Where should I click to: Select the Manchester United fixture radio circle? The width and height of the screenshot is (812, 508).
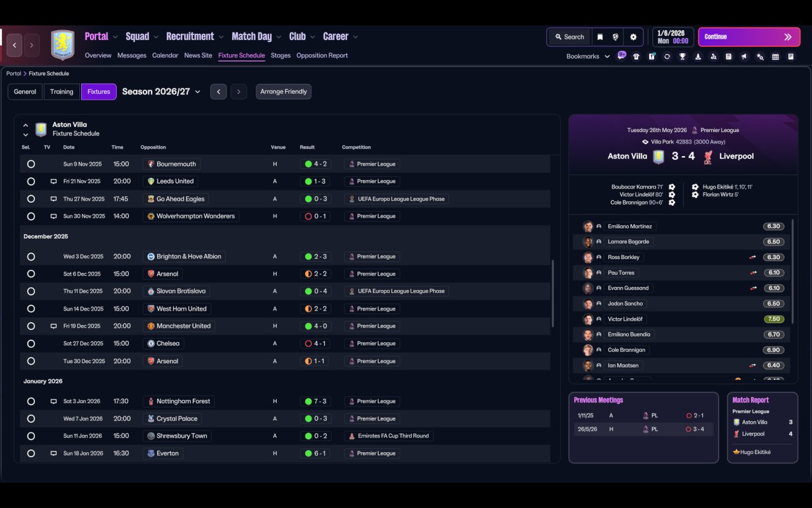(x=31, y=326)
